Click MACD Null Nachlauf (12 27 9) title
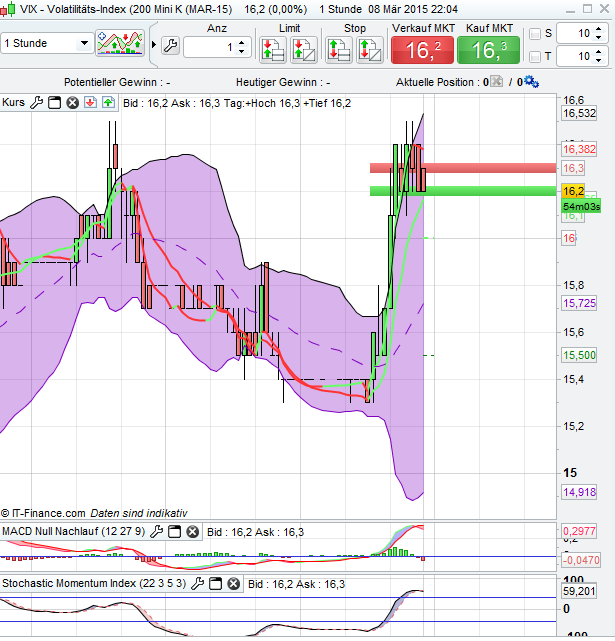This screenshot has width=615, height=641. [x=74, y=531]
